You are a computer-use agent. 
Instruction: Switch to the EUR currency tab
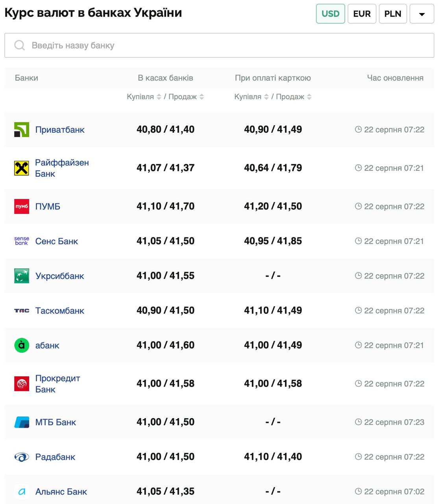[362, 14]
